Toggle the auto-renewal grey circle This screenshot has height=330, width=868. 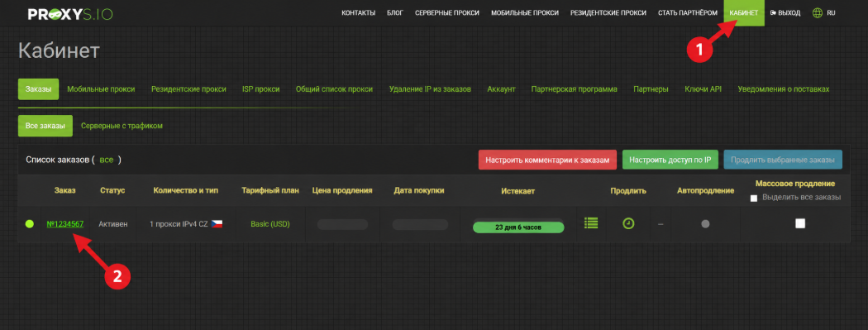[x=705, y=224]
